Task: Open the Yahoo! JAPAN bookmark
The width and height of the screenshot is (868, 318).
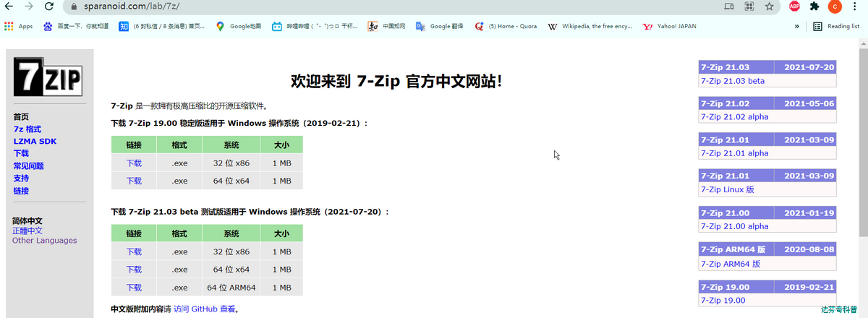Action: tap(670, 26)
